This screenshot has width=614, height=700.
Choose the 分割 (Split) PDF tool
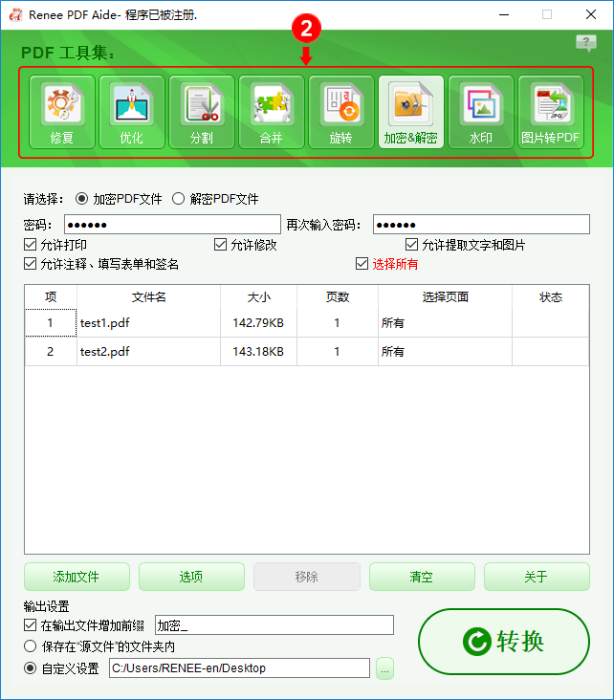[x=202, y=112]
